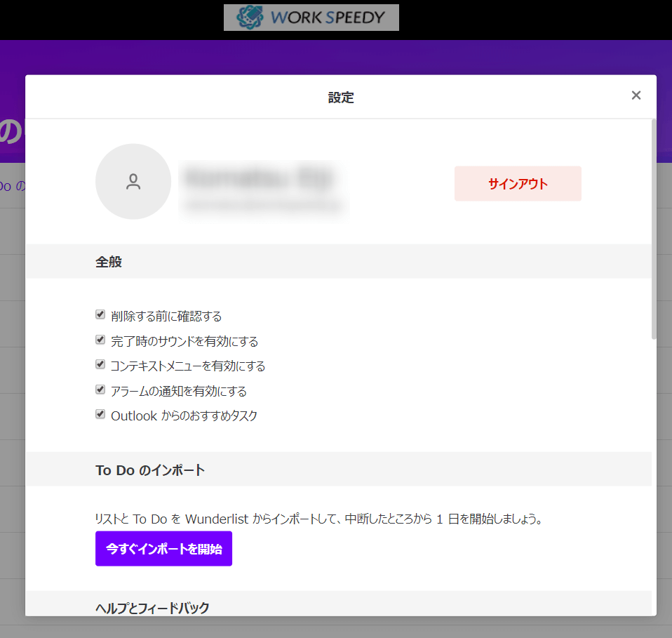Click the profile avatar placeholder icon

(x=133, y=182)
